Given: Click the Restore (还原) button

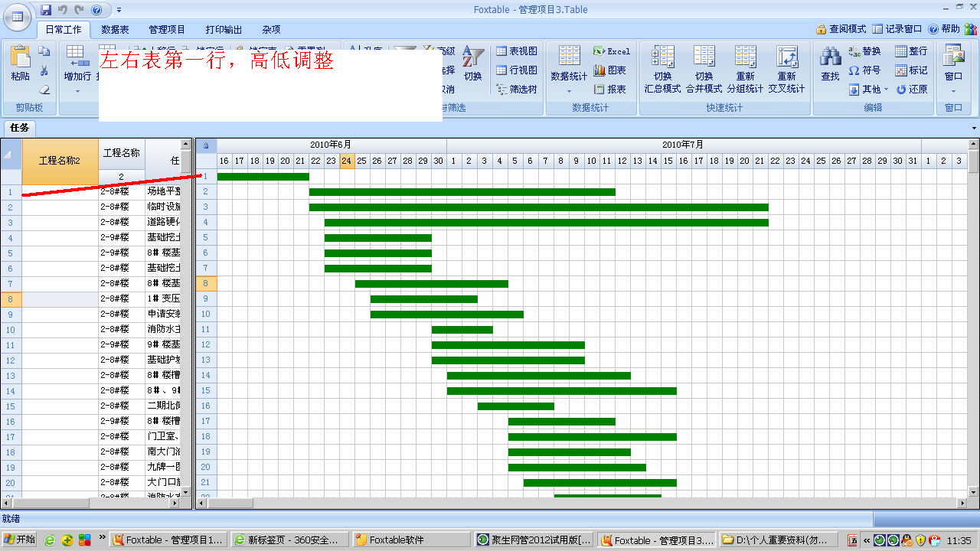Looking at the screenshot, I should tap(911, 90).
